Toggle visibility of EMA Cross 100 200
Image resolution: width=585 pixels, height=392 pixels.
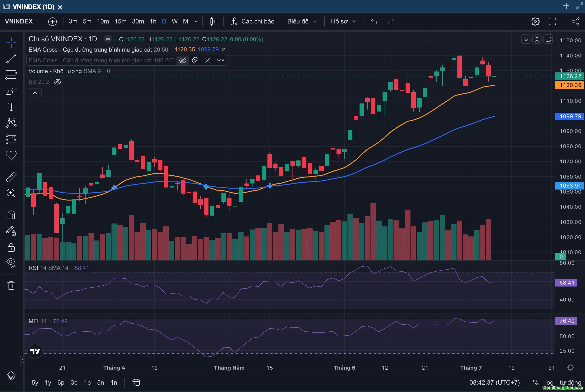183,60
